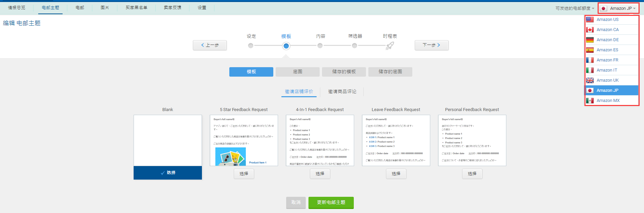The height and width of the screenshot is (213, 644).
Task: Click the Germany flag icon
Action: pyautogui.click(x=590, y=40)
